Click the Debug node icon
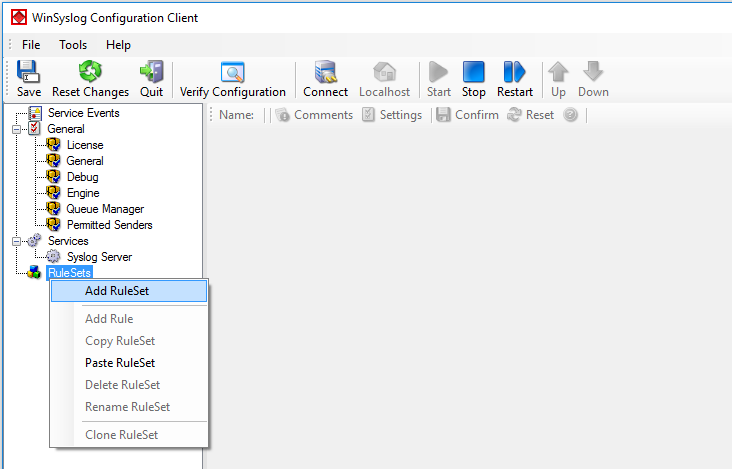732x469 pixels. tap(53, 176)
